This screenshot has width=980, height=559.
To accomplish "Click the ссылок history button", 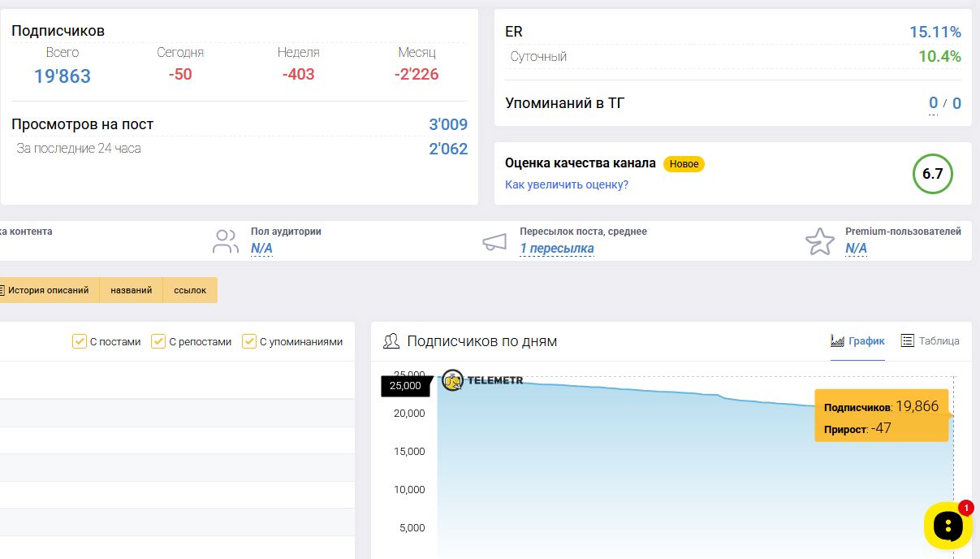I will point(190,290).
